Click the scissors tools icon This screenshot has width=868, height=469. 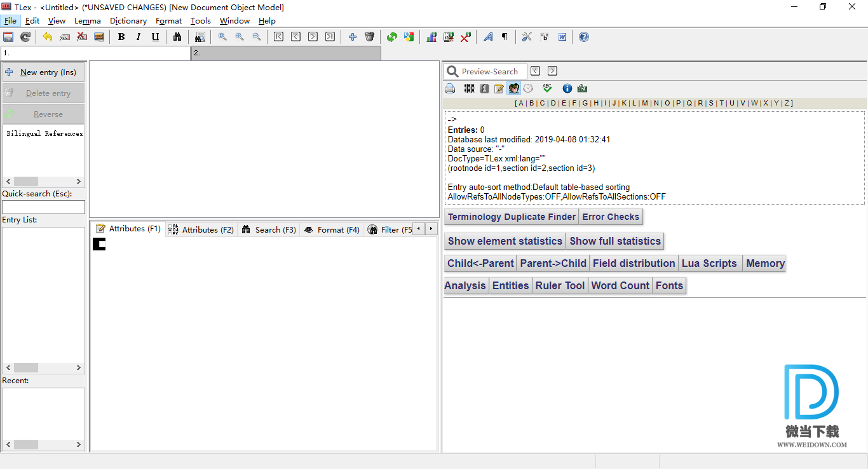click(527, 37)
